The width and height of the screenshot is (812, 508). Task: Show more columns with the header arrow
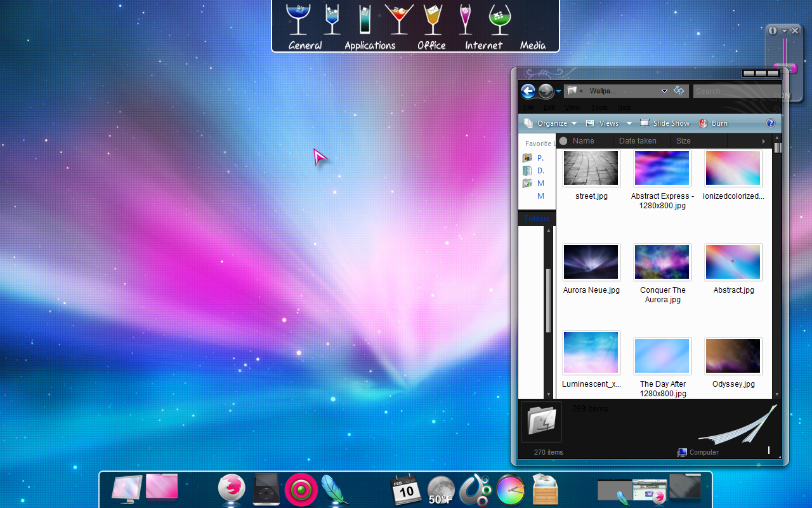(764, 141)
